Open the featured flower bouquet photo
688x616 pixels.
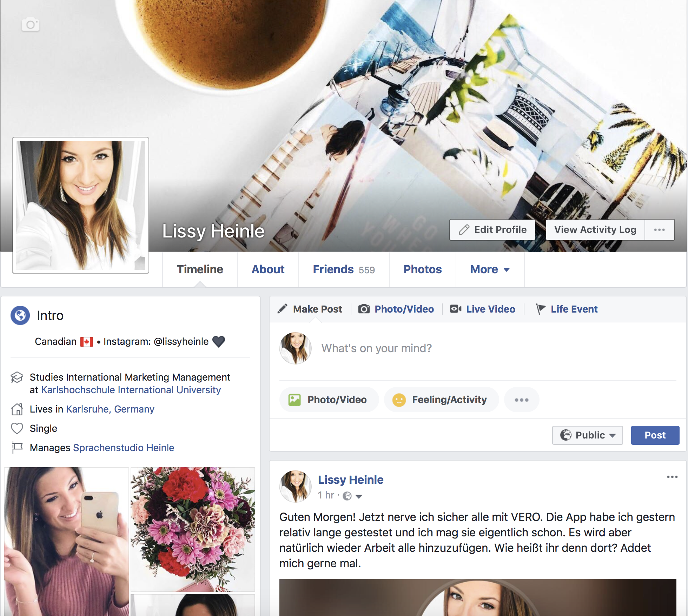[193, 529]
